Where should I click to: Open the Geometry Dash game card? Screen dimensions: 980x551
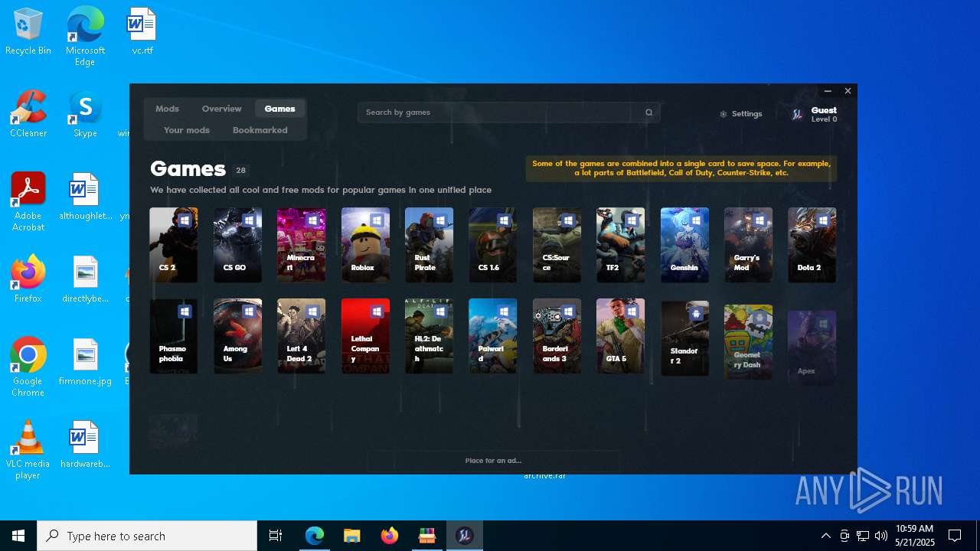pyautogui.click(x=748, y=342)
